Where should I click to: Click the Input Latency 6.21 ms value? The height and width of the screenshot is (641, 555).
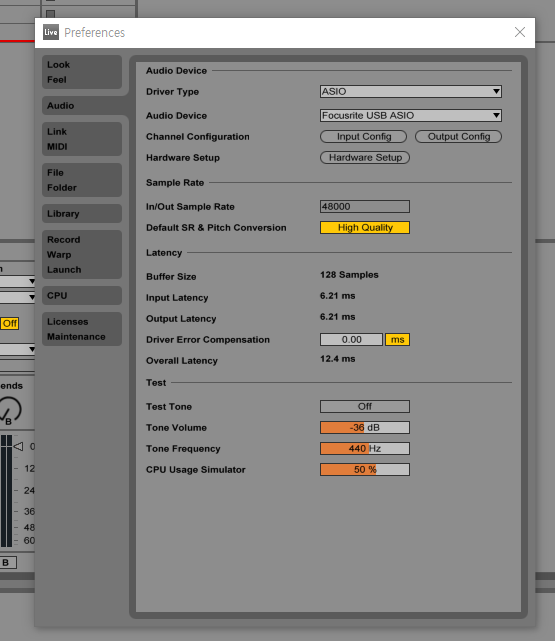coord(338,296)
